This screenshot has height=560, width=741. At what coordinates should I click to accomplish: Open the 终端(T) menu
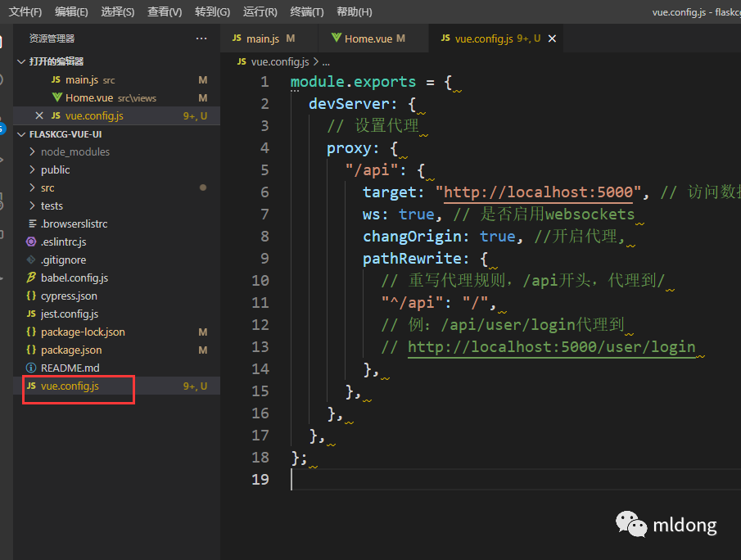[307, 12]
